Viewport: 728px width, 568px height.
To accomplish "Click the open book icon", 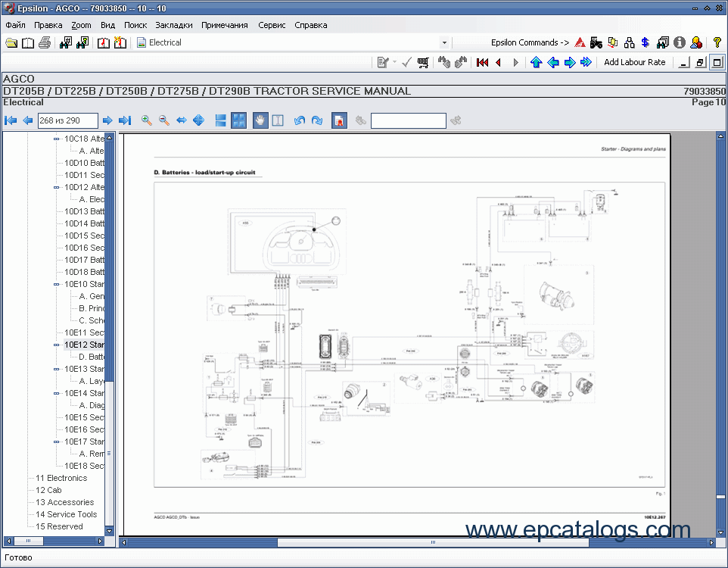I will tap(28, 42).
